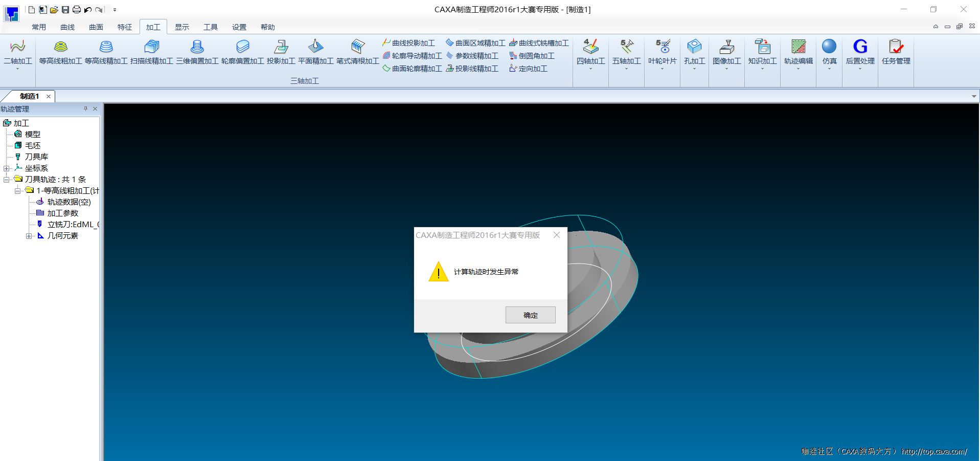Click 投影线精加工 tool
This screenshot has width=980, height=461.
[x=472, y=69]
